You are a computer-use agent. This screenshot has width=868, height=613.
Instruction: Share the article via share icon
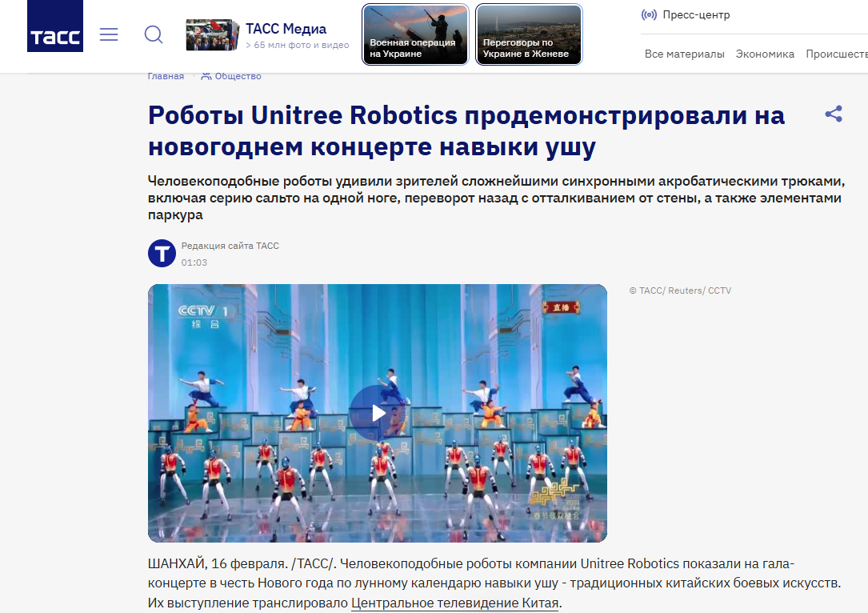pos(833,114)
